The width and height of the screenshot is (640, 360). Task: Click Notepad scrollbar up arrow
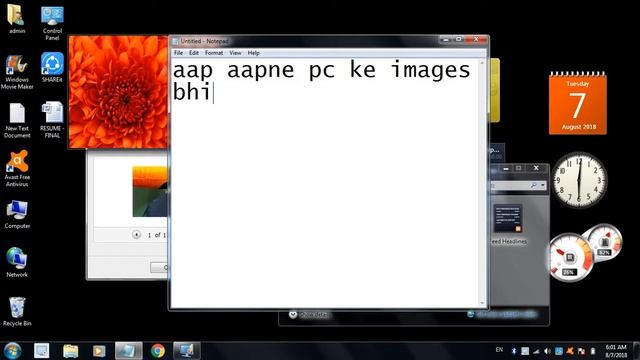click(x=482, y=63)
